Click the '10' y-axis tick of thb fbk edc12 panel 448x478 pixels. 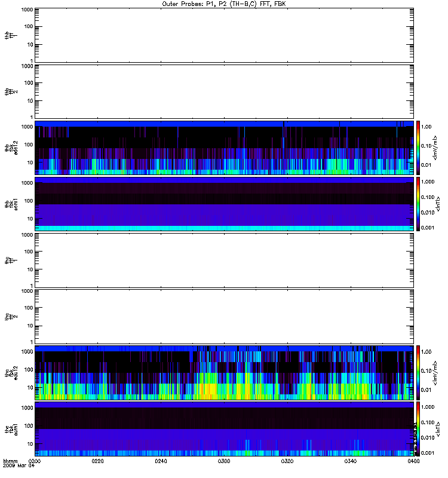click(30, 163)
